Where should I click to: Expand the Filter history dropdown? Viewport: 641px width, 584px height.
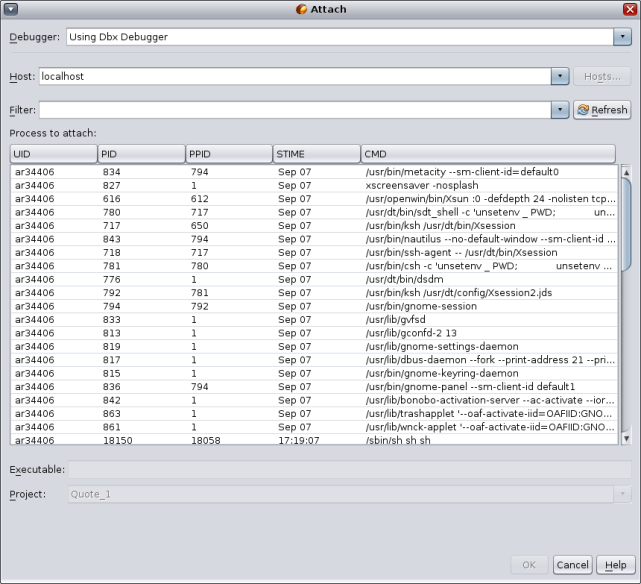point(560,110)
